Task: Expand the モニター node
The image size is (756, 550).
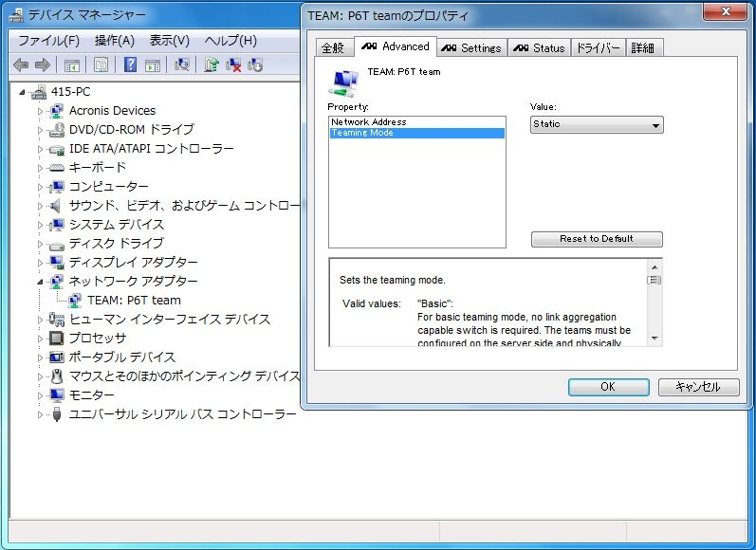Action: pos(40,395)
